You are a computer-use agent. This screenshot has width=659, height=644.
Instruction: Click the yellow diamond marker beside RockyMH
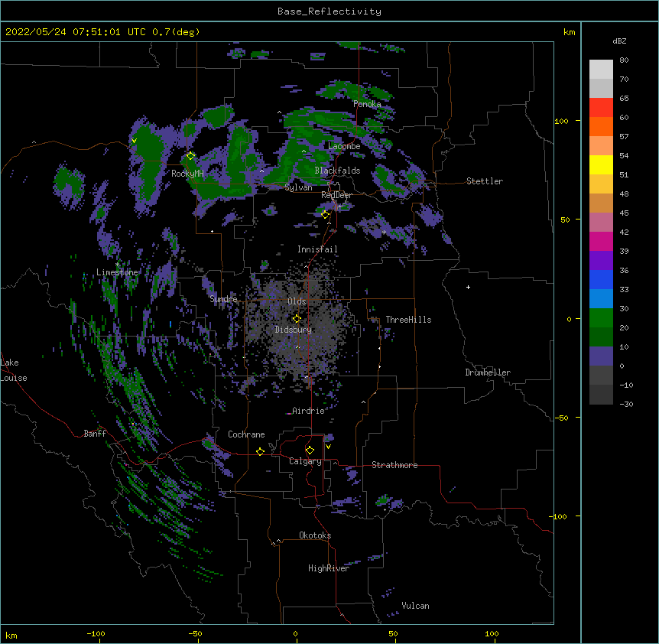click(x=190, y=156)
